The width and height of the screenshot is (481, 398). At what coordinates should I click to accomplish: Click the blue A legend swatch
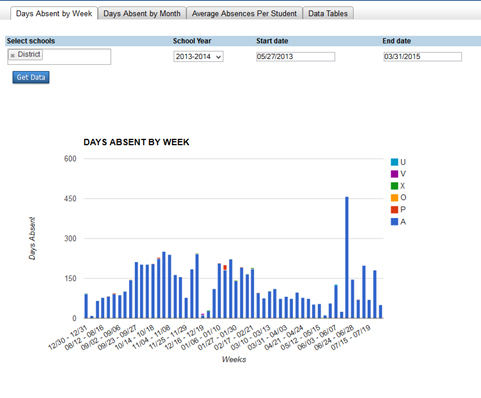coord(394,222)
